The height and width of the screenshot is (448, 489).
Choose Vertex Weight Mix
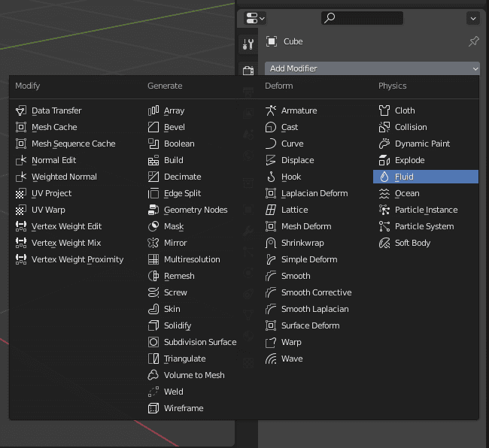coord(59,243)
